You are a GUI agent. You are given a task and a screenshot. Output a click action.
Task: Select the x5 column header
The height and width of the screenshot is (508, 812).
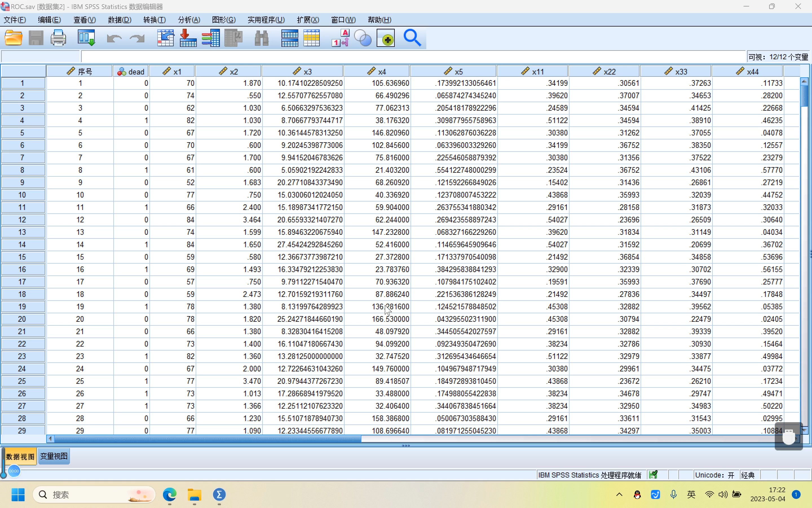453,72
